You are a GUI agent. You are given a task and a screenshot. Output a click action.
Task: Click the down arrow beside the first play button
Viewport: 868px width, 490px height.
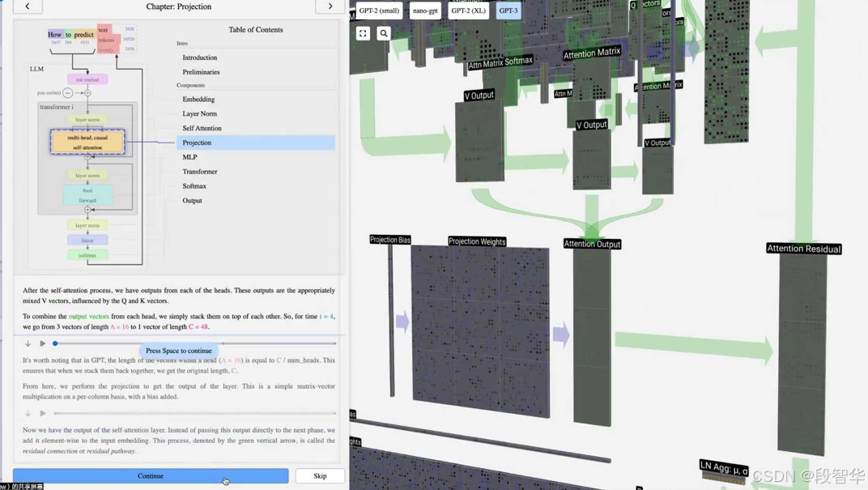coord(28,343)
